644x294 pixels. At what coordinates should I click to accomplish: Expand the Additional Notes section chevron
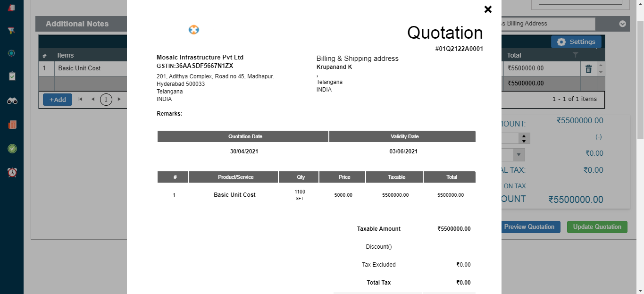click(x=622, y=24)
